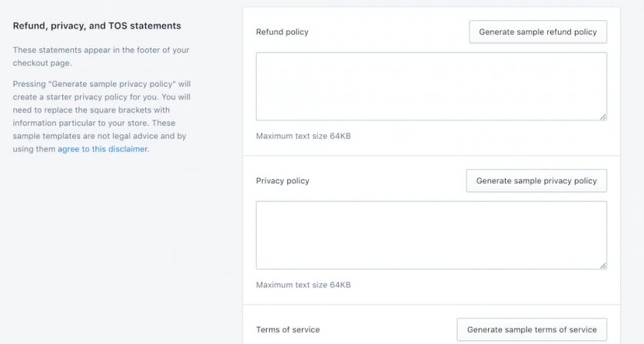This screenshot has width=644, height=344.
Task: Open the agree to this disclaimer link
Action: pyautogui.click(x=102, y=150)
